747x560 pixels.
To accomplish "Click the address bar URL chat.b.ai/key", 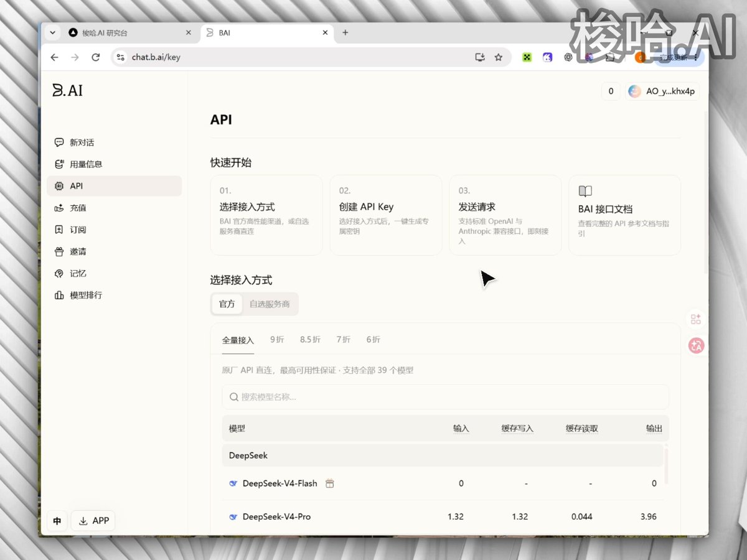I will pyautogui.click(x=156, y=57).
